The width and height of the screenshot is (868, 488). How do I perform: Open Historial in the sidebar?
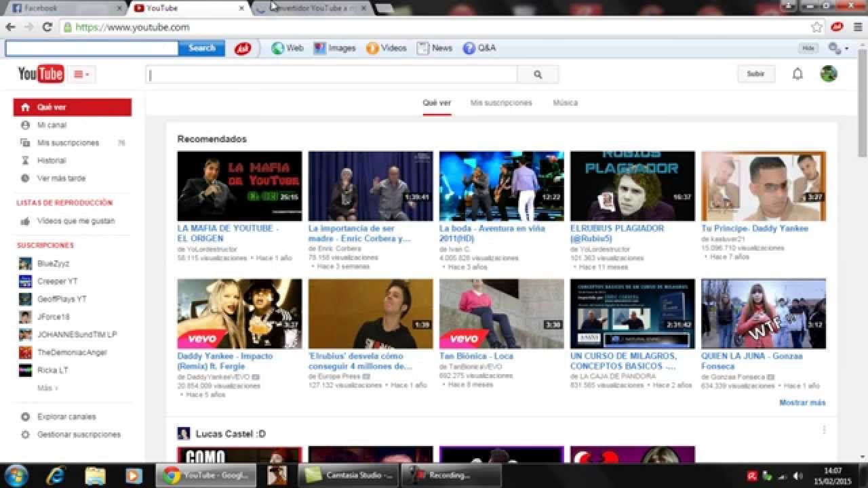(x=52, y=161)
